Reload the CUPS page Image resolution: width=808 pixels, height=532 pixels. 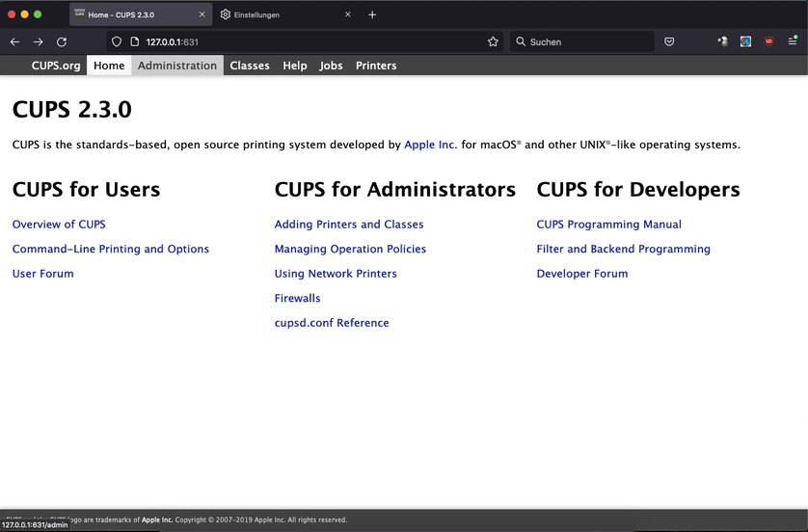62,41
